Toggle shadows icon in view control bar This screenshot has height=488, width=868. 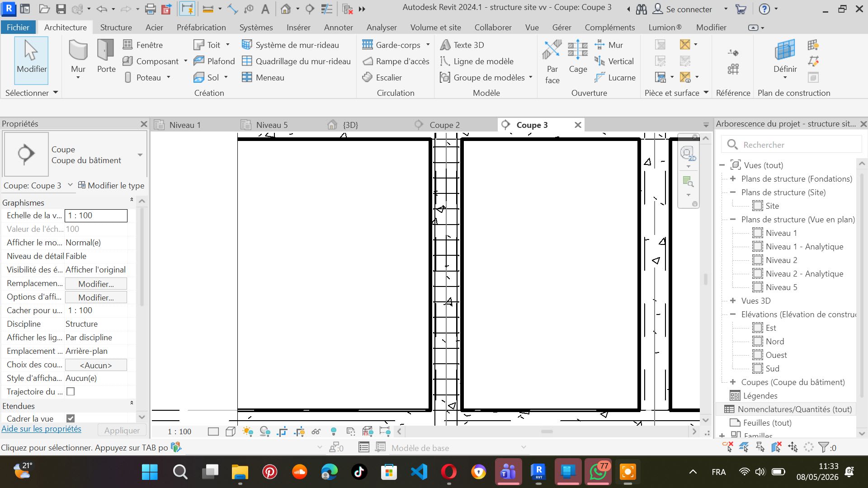pyautogui.click(x=265, y=432)
